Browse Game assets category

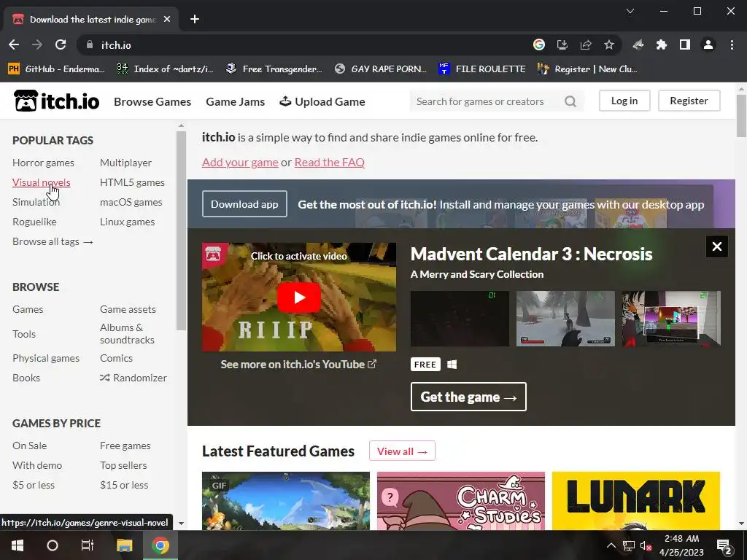pyautogui.click(x=128, y=309)
